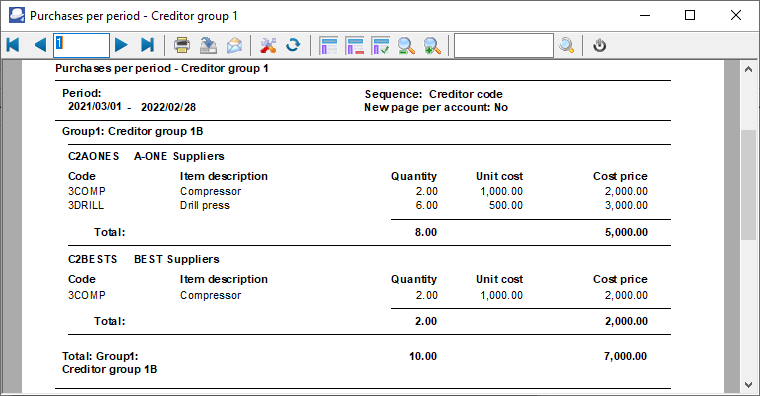760x396 pixels.
Task: Close preview with the power icon
Action: (600, 46)
